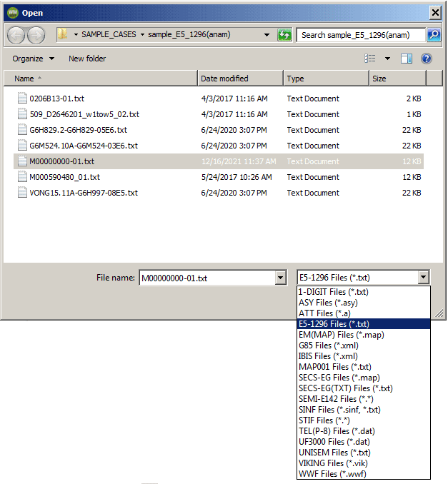448x484 pixels.
Task: Click file icon of M000590480_01.txt
Action: (22, 177)
